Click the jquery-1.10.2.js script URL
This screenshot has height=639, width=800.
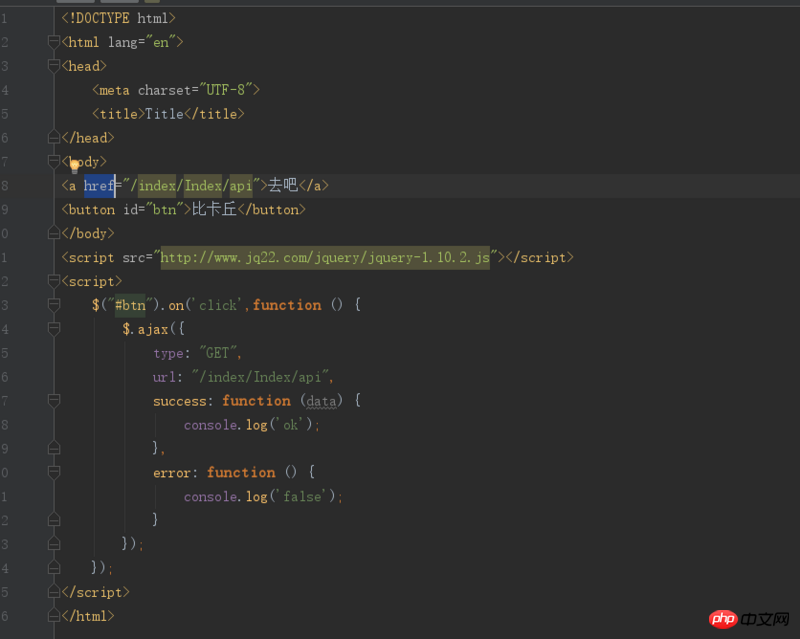tap(325, 257)
